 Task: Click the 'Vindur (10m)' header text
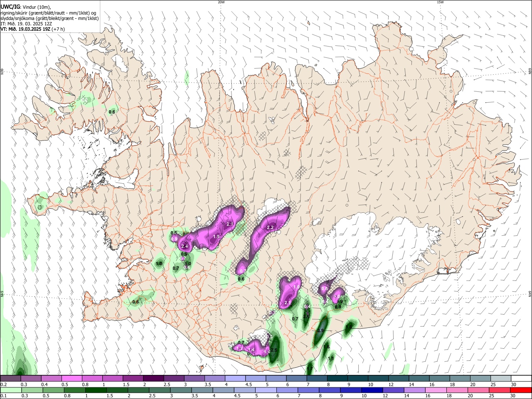[36, 7]
